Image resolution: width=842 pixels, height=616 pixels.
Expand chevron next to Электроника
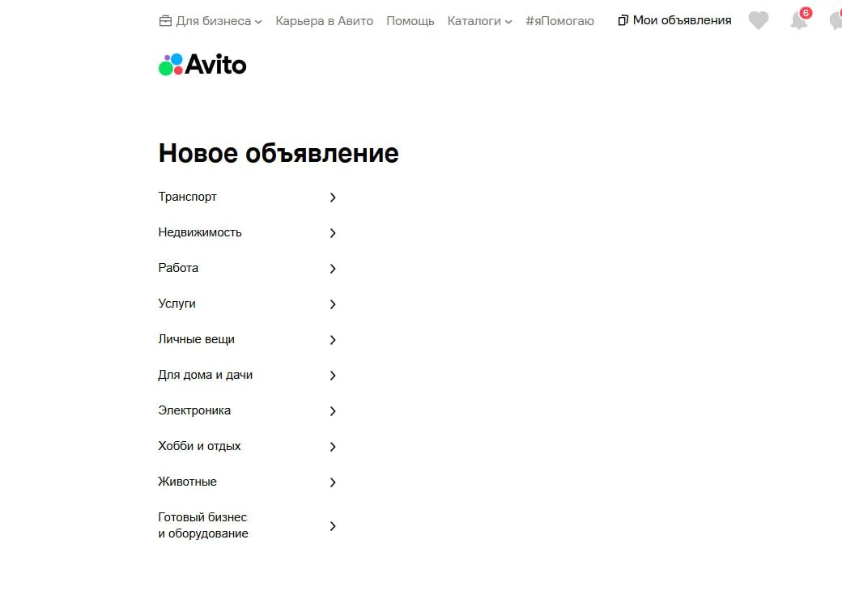pos(333,411)
